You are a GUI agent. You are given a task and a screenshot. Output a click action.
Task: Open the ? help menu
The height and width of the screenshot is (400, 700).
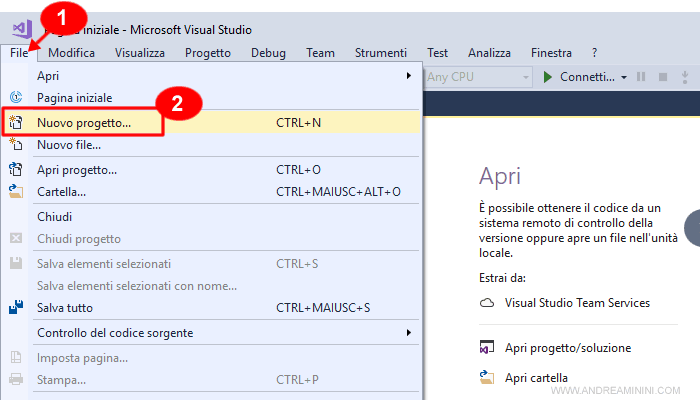click(594, 53)
